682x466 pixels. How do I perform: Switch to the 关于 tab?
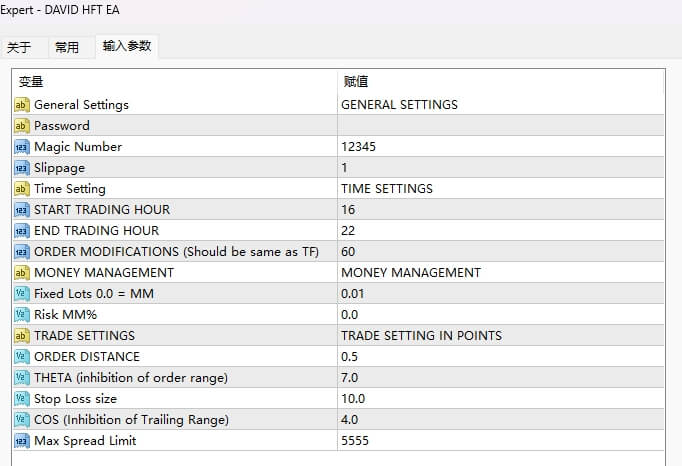click(x=19, y=47)
